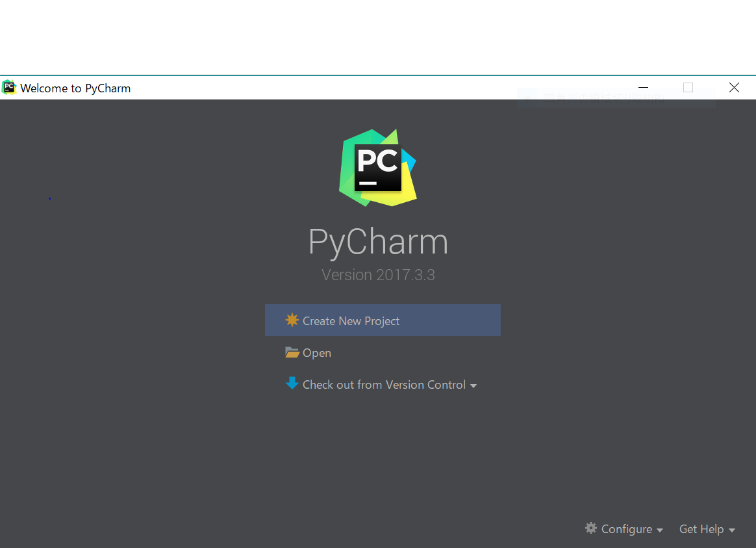756x548 pixels.
Task: Open the Configure menu
Action: [626, 529]
